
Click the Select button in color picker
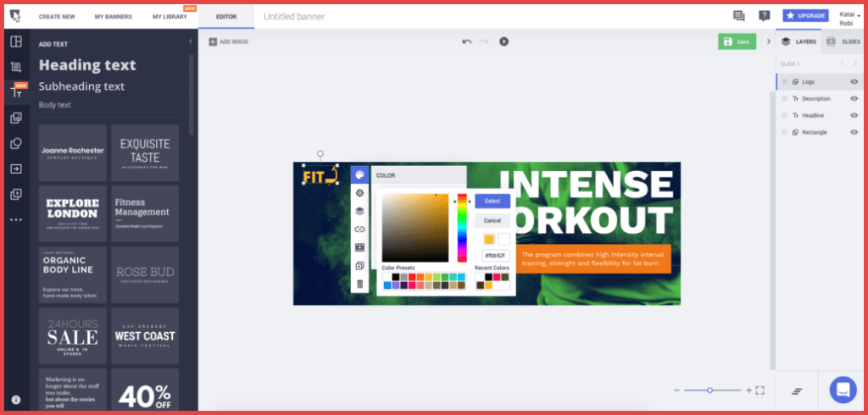(x=492, y=201)
